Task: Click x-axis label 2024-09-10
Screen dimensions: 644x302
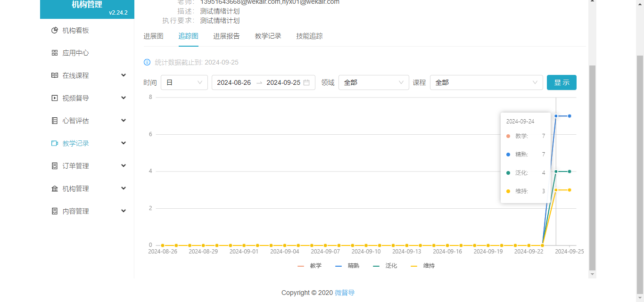Action: [x=366, y=252]
